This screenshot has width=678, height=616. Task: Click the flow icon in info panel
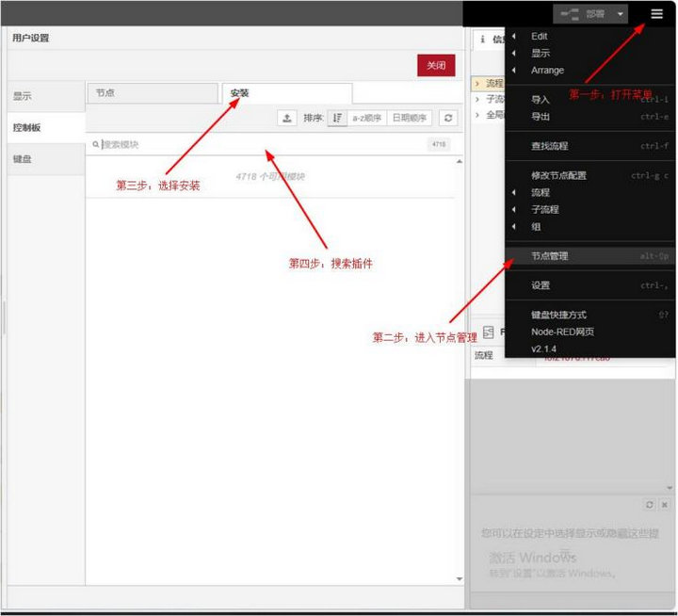point(488,332)
